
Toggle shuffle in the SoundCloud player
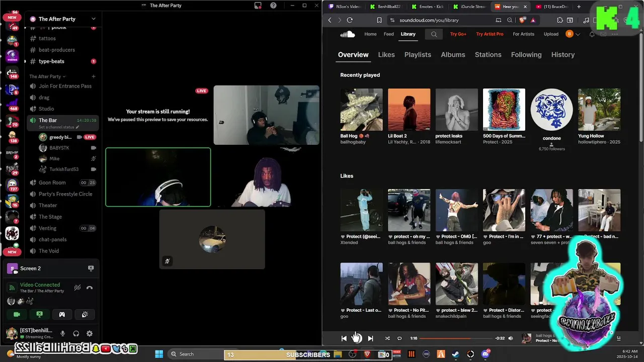(387, 338)
